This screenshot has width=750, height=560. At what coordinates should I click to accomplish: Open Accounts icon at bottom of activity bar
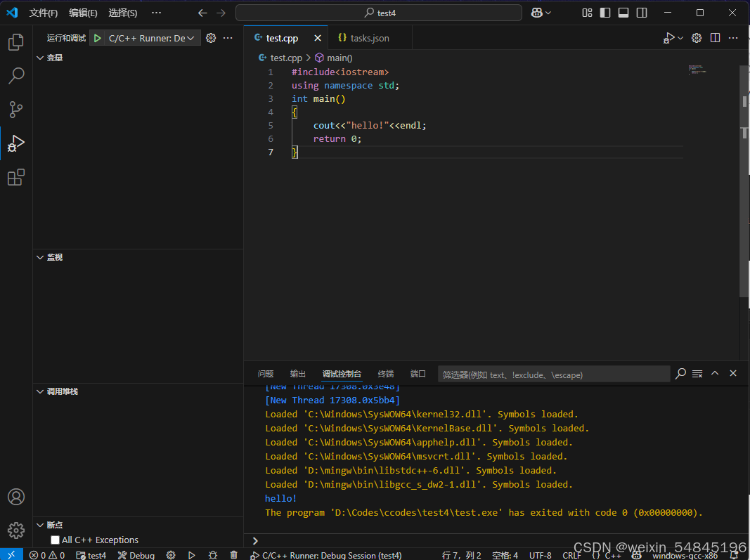click(x=15, y=497)
